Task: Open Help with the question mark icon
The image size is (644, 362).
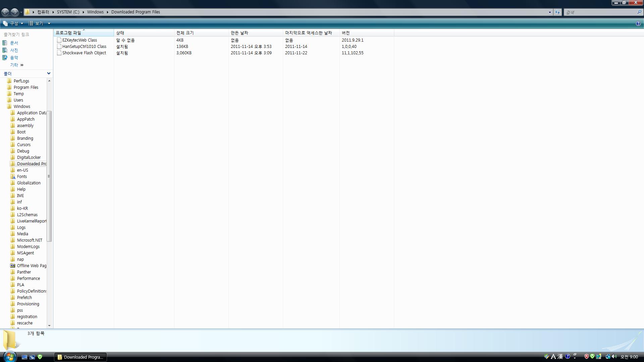Action: coord(638,23)
